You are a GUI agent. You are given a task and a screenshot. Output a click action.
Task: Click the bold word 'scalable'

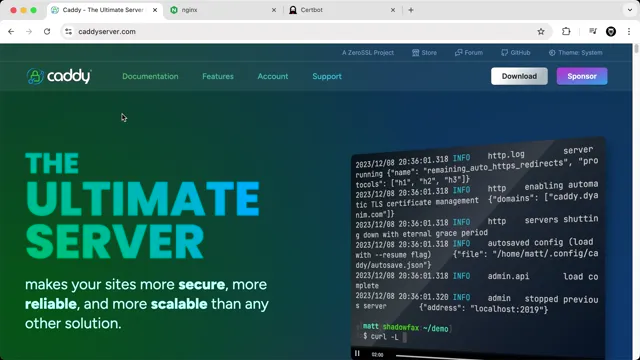(x=179, y=304)
